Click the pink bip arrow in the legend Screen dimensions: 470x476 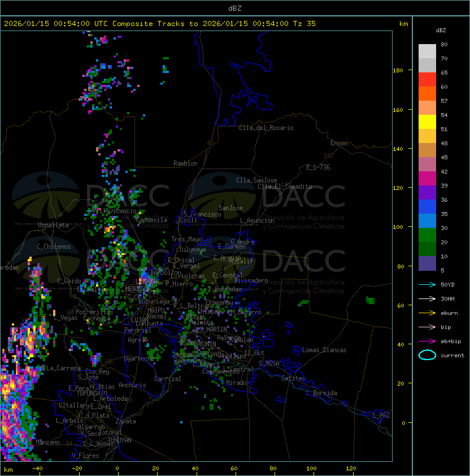click(x=427, y=327)
